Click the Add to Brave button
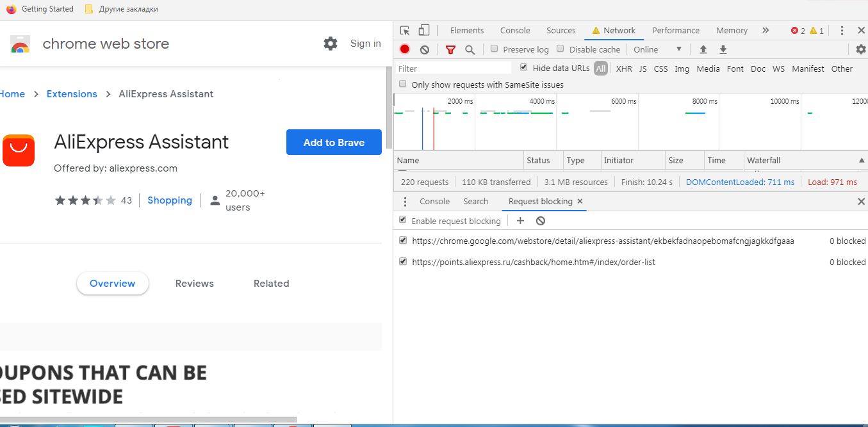The image size is (868, 427). pos(334,142)
